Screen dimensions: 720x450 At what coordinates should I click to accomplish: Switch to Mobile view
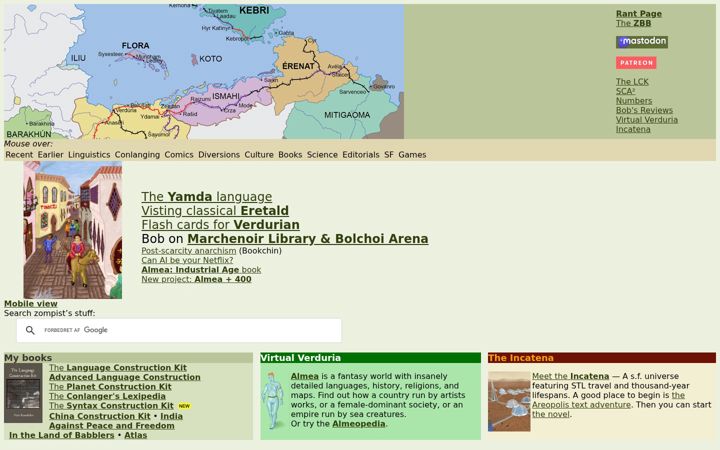(x=31, y=304)
